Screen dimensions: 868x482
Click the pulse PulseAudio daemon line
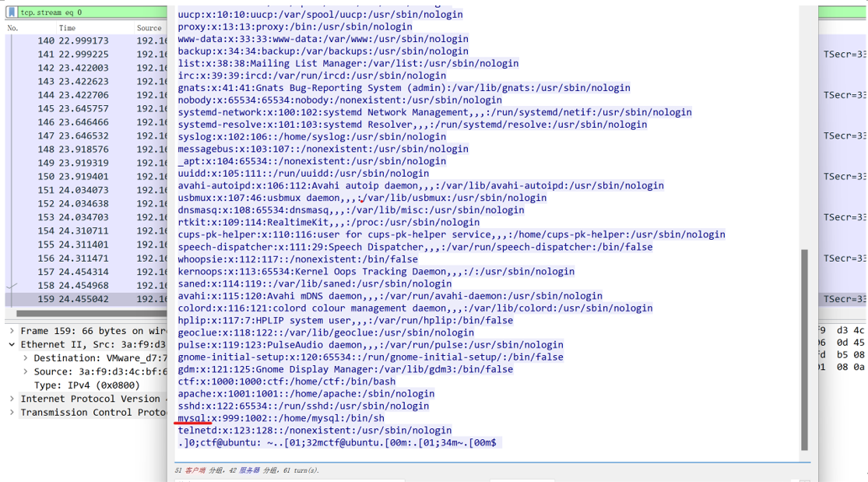click(x=371, y=345)
